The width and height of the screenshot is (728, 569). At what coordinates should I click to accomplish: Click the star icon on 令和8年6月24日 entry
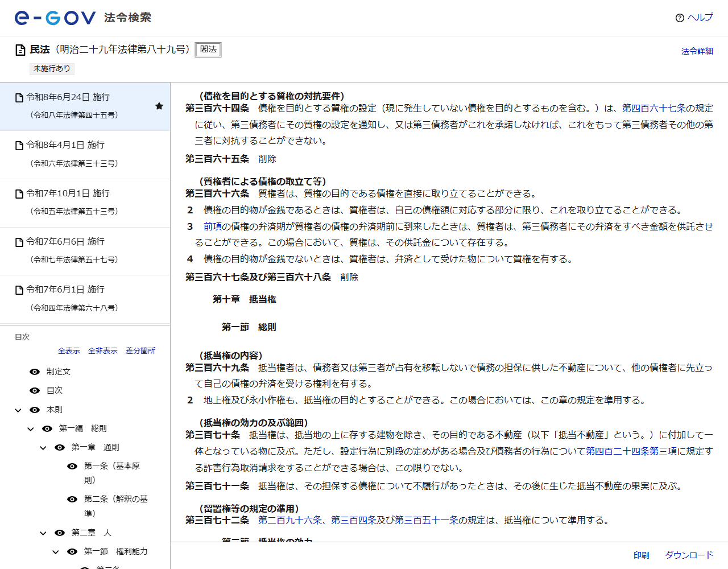(159, 106)
